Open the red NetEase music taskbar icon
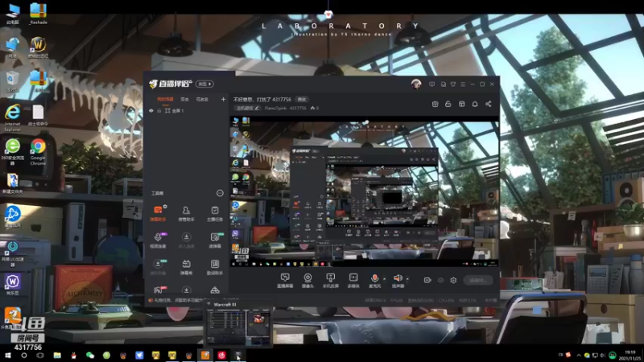The height and width of the screenshot is (362, 644). [x=222, y=355]
